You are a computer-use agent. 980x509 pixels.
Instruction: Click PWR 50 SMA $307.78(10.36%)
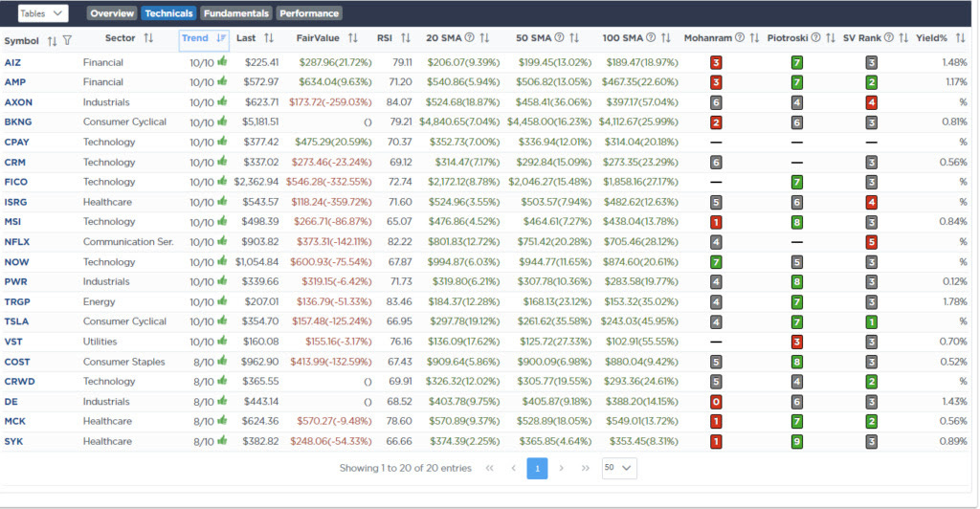click(554, 281)
